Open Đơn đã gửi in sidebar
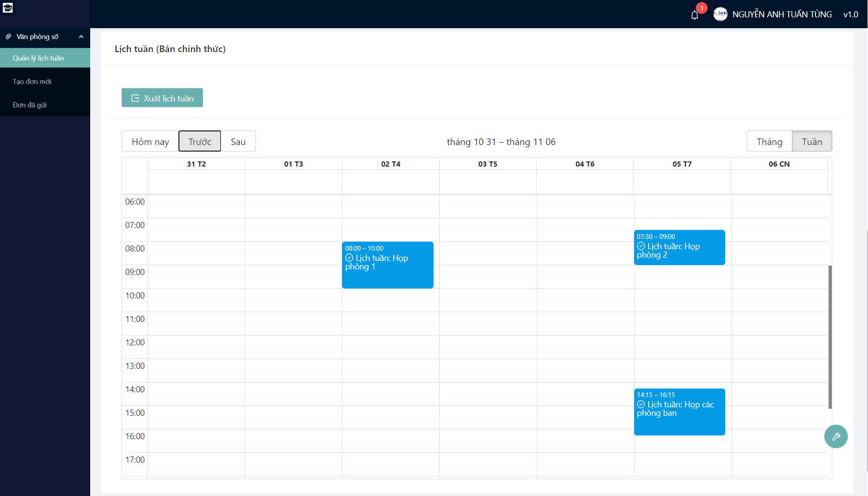Image resolution: width=868 pixels, height=496 pixels. pos(30,105)
